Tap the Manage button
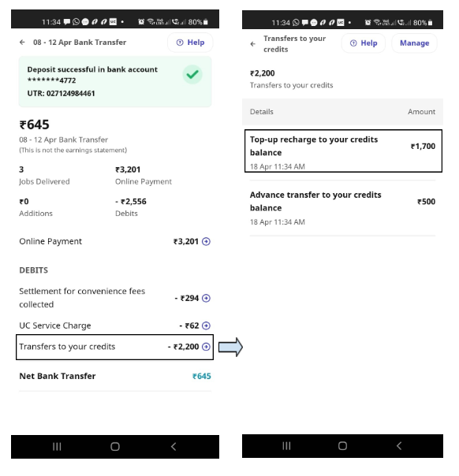The image size is (459, 476). [414, 43]
